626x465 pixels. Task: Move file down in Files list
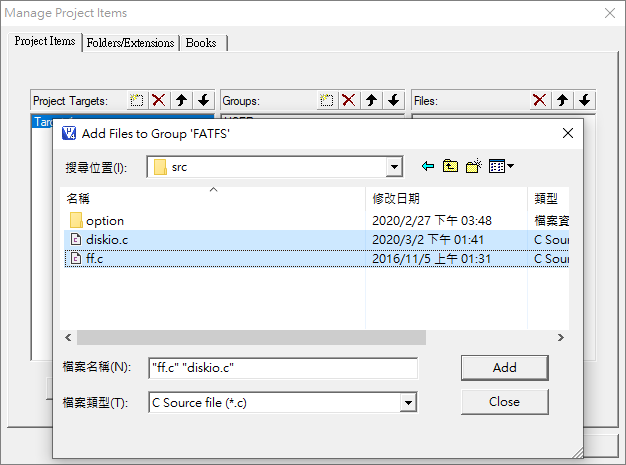584,100
